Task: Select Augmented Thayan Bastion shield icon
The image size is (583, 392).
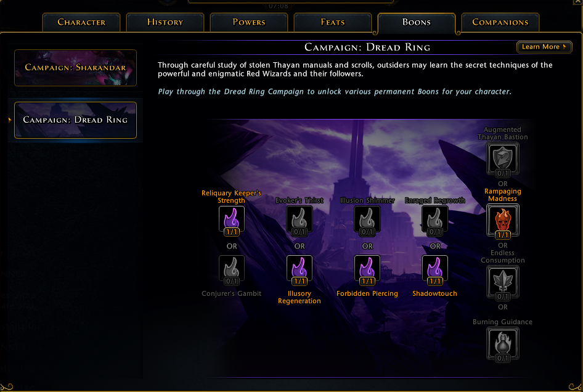Action: coord(503,159)
